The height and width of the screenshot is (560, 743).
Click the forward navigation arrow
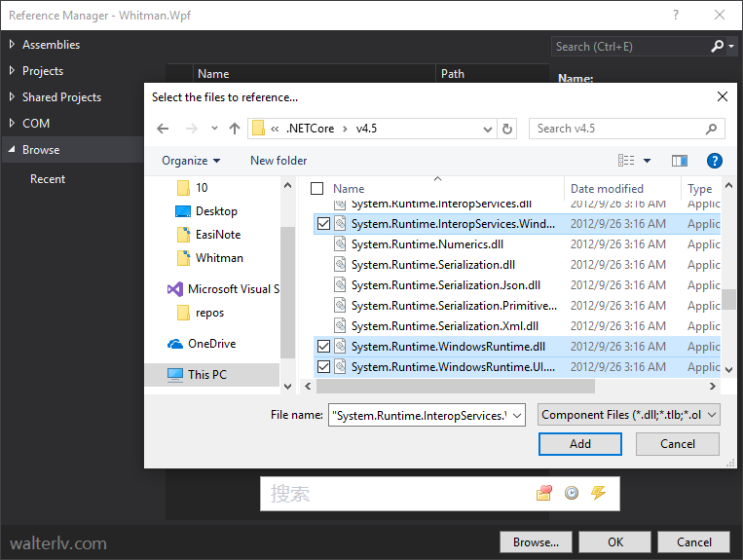coord(192,129)
